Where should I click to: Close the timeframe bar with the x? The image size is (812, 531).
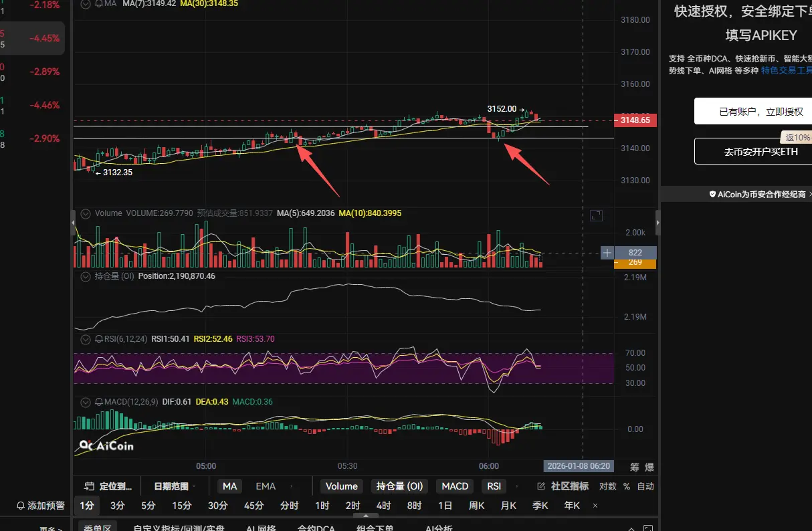point(595,506)
